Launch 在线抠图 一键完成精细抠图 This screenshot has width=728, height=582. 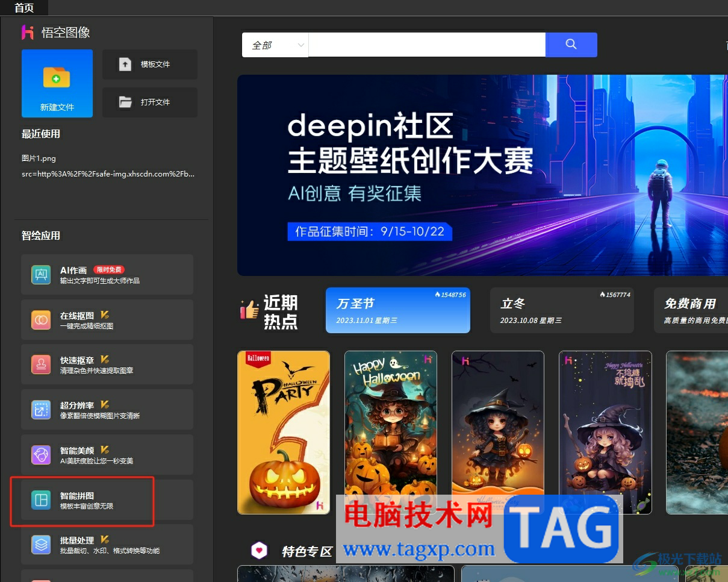(107, 320)
